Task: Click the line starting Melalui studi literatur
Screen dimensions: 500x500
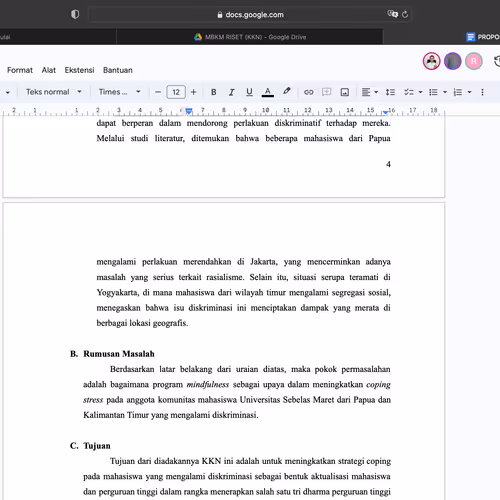Action: coord(243,138)
